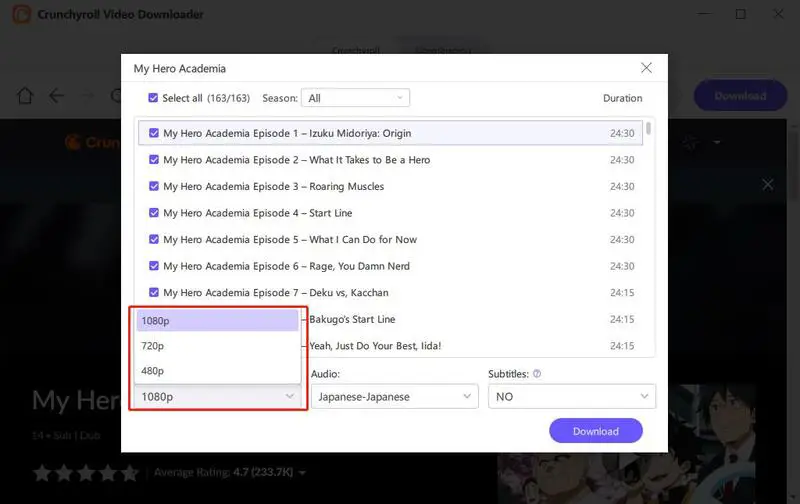Uncheck Episode 5 – What I Can Do for Now

coord(154,239)
